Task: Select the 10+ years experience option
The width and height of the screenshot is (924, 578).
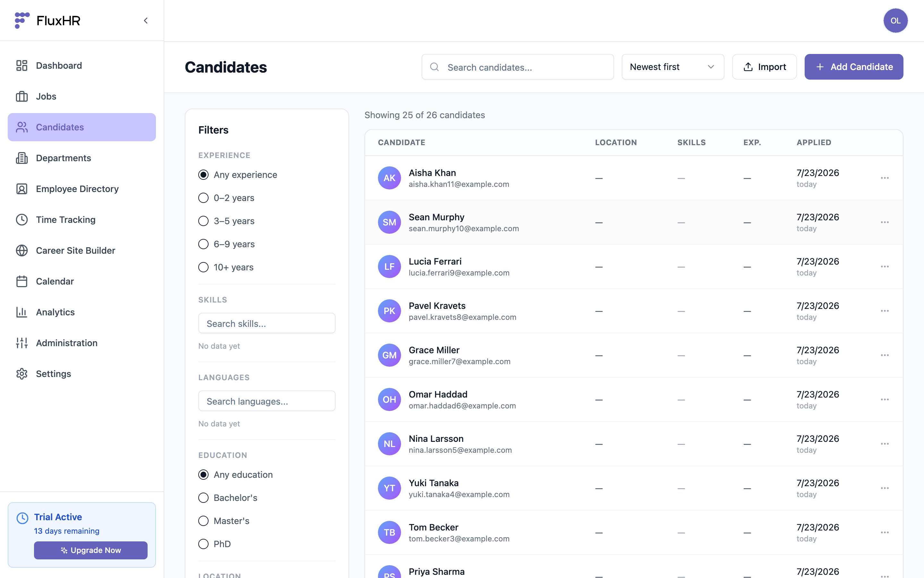Action: pos(203,267)
